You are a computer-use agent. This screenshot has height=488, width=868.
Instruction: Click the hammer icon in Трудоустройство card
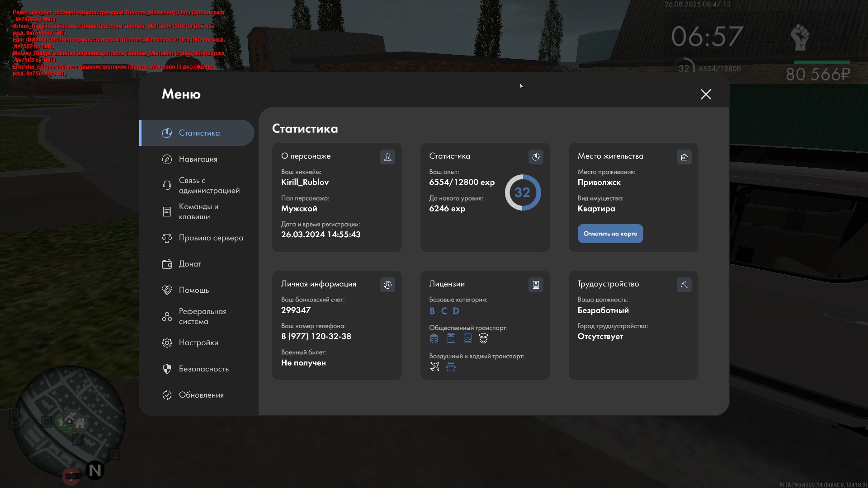tap(684, 285)
